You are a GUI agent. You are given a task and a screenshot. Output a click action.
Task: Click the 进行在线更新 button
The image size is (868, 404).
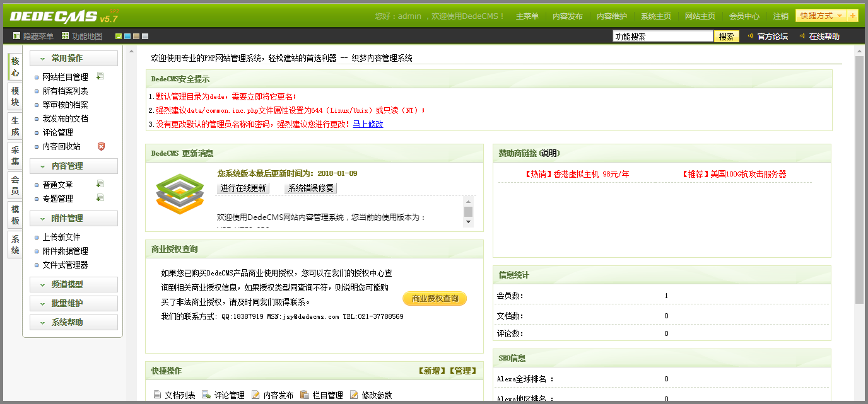tap(243, 188)
